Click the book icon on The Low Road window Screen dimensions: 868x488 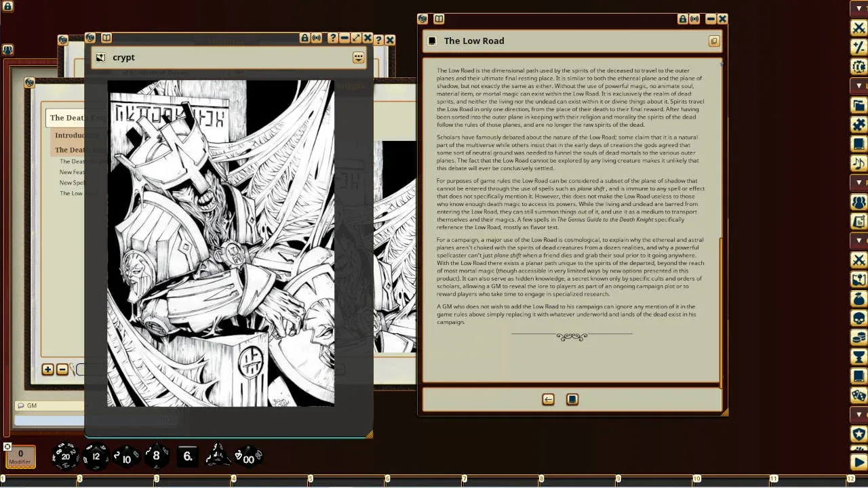coord(439,19)
